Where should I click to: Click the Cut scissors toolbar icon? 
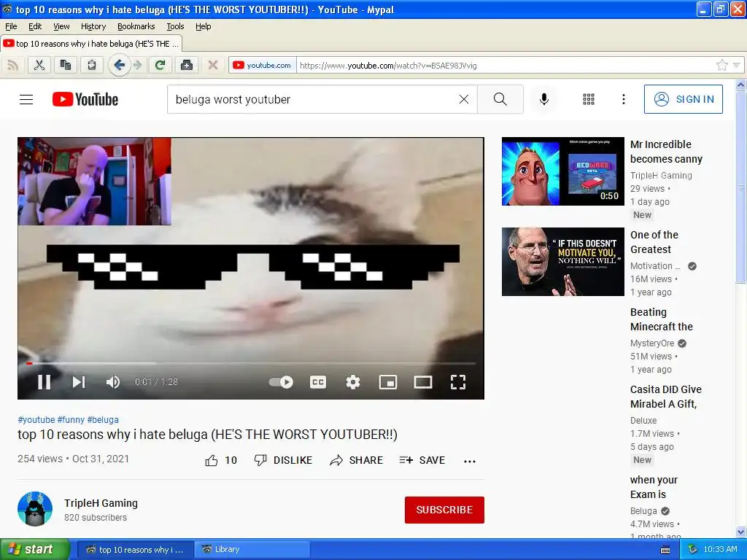tap(39, 65)
